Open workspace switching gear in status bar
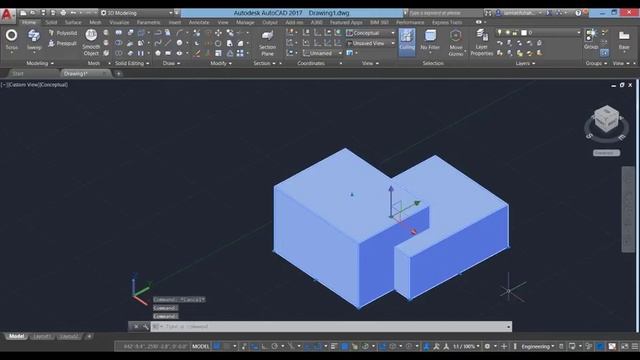 487,346
